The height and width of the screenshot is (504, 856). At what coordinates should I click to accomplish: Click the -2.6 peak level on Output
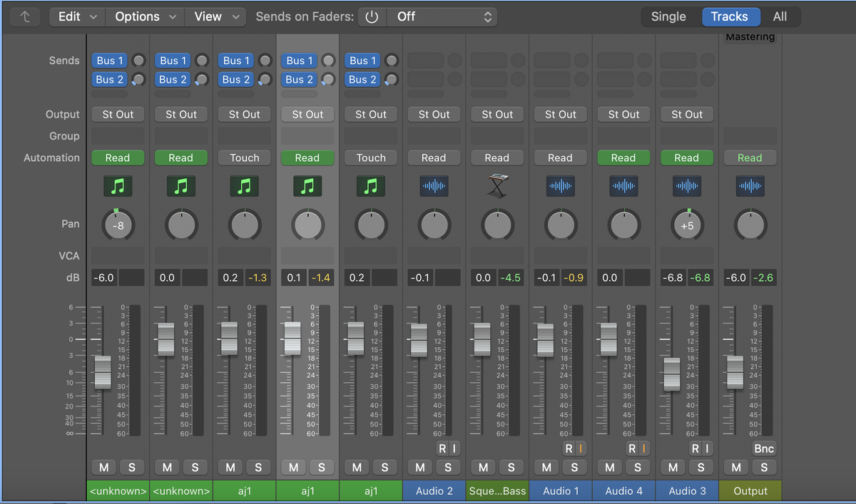pyautogui.click(x=763, y=277)
